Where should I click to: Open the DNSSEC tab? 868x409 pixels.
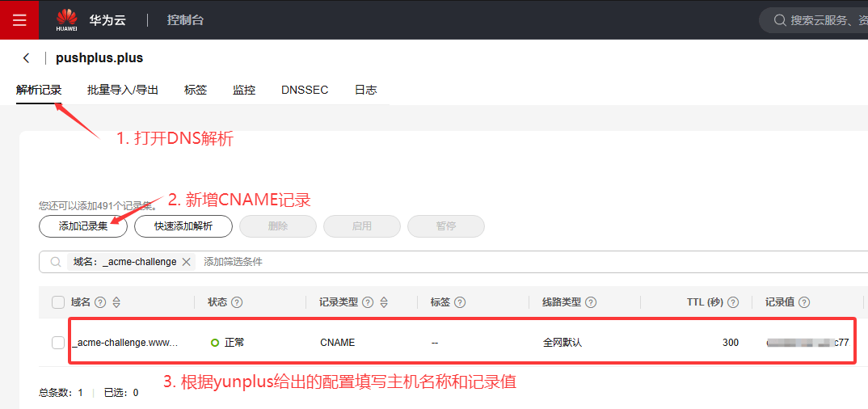point(305,90)
